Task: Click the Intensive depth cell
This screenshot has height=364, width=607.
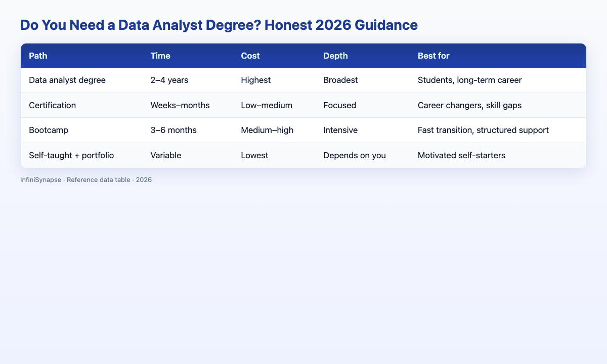Action: point(340,130)
